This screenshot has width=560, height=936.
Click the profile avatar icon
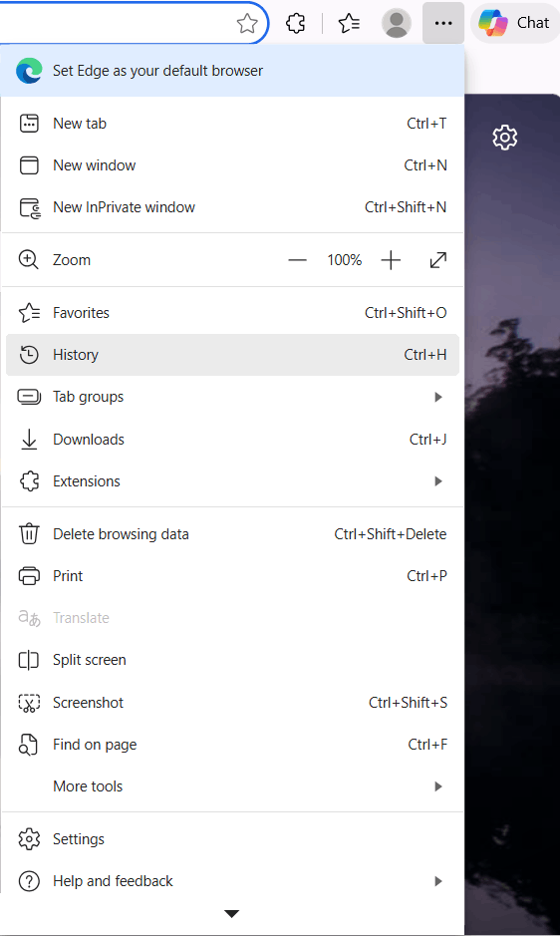coord(396,23)
